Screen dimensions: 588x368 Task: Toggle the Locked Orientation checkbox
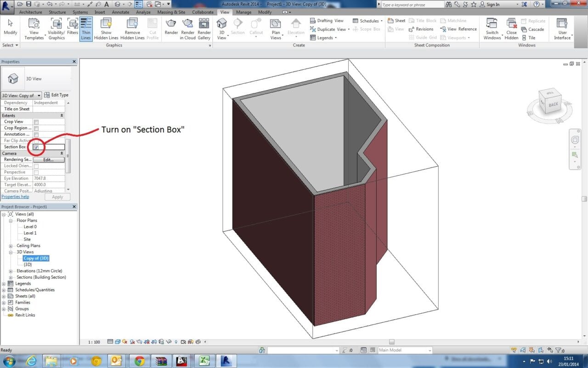point(35,166)
